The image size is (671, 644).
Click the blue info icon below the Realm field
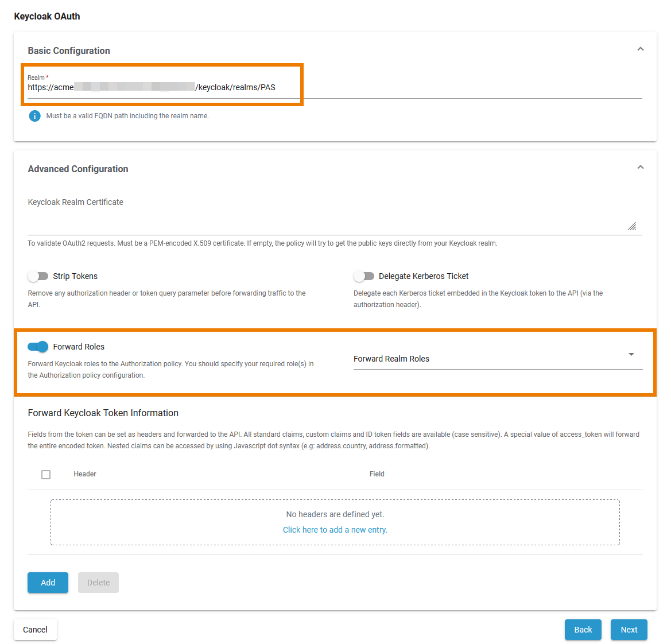pos(34,116)
